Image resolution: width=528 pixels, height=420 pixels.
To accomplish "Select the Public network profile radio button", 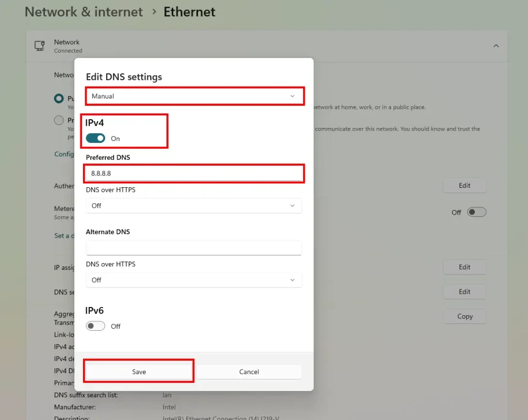I will (59, 99).
